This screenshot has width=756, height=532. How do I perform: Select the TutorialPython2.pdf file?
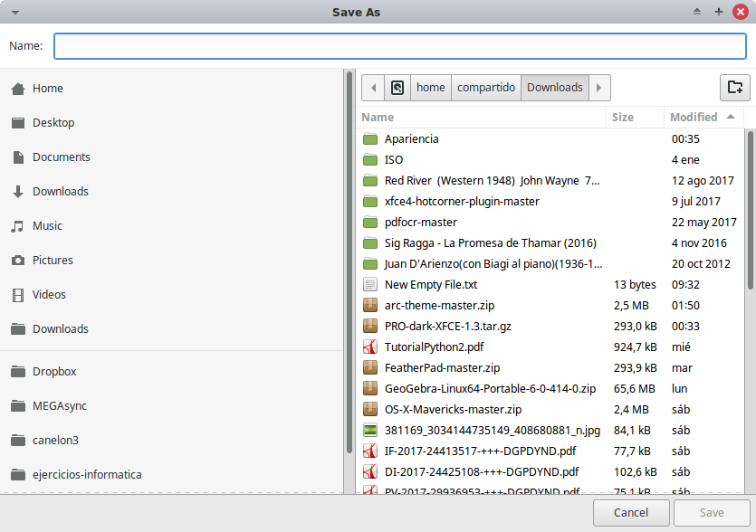434,347
